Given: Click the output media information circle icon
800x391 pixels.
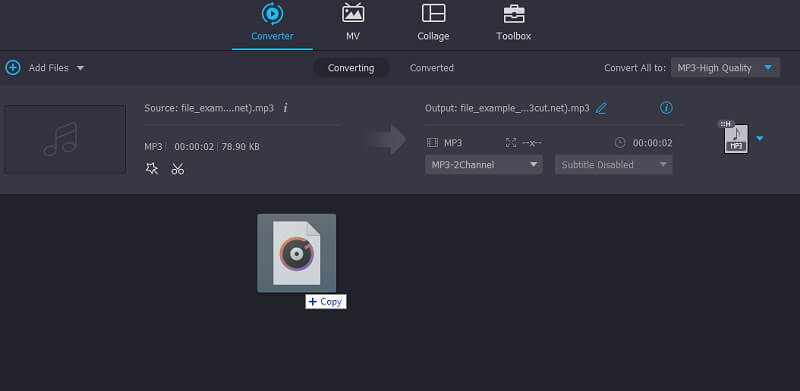Looking at the screenshot, I should pyautogui.click(x=666, y=108).
